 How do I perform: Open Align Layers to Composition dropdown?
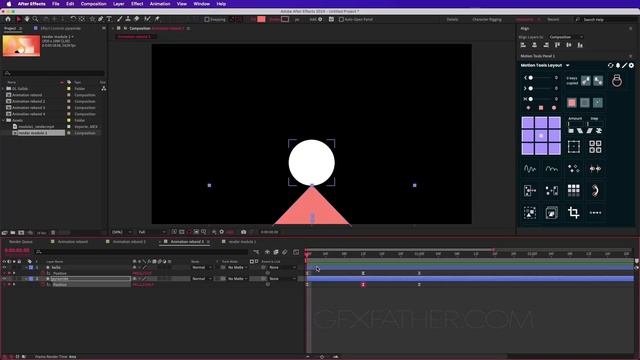(x=567, y=37)
